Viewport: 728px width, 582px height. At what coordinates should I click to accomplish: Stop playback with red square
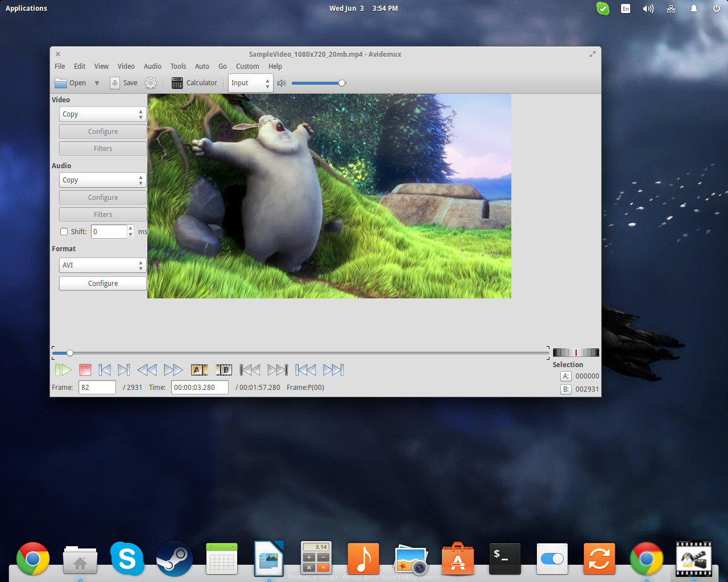point(85,371)
